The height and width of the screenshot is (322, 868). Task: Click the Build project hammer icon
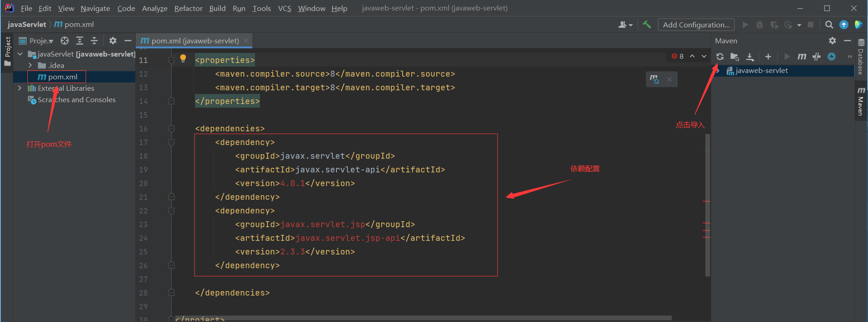[x=647, y=25]
